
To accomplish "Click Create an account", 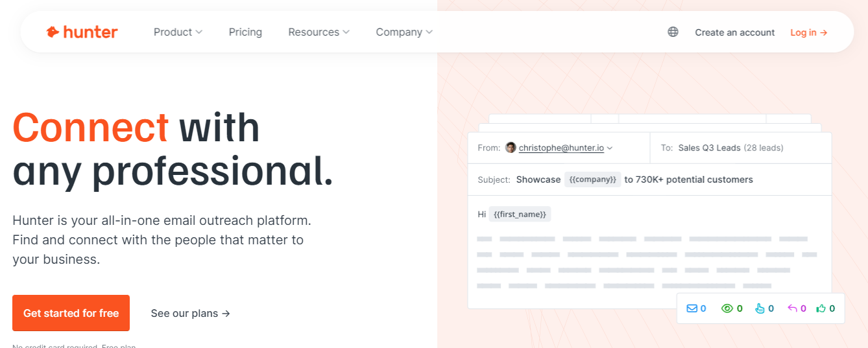I will coord(734,32).
